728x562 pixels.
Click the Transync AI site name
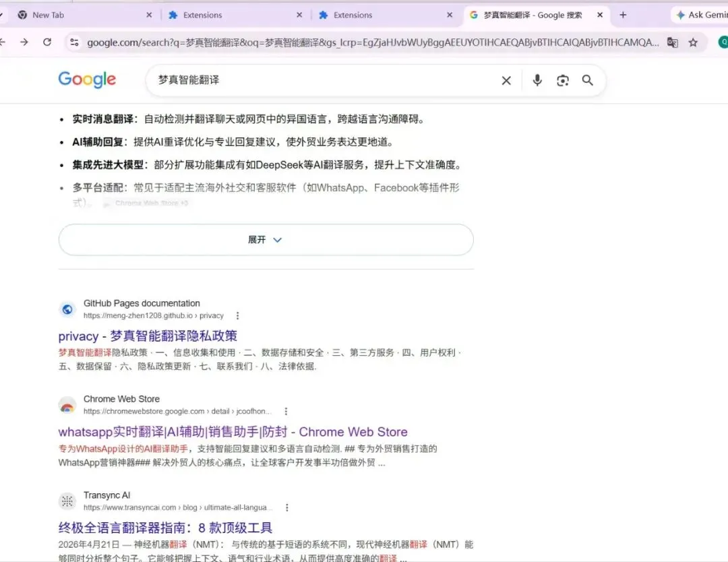click(107, 495)
